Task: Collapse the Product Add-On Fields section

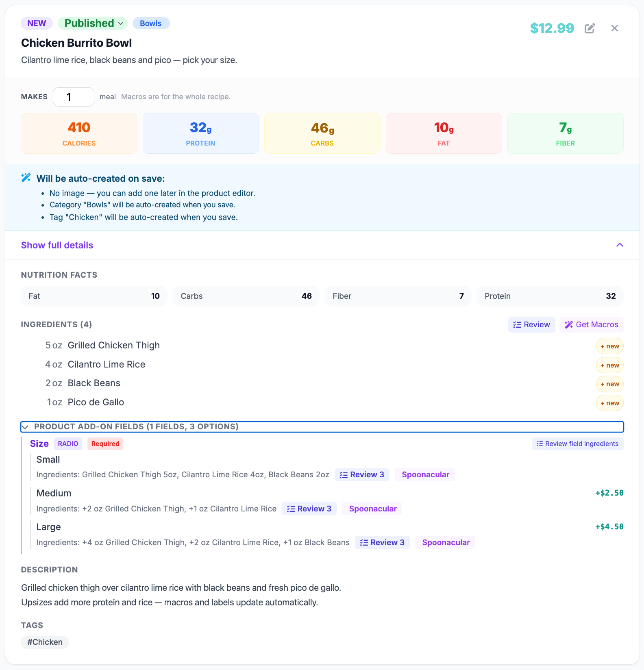Action: click(322, 426)
